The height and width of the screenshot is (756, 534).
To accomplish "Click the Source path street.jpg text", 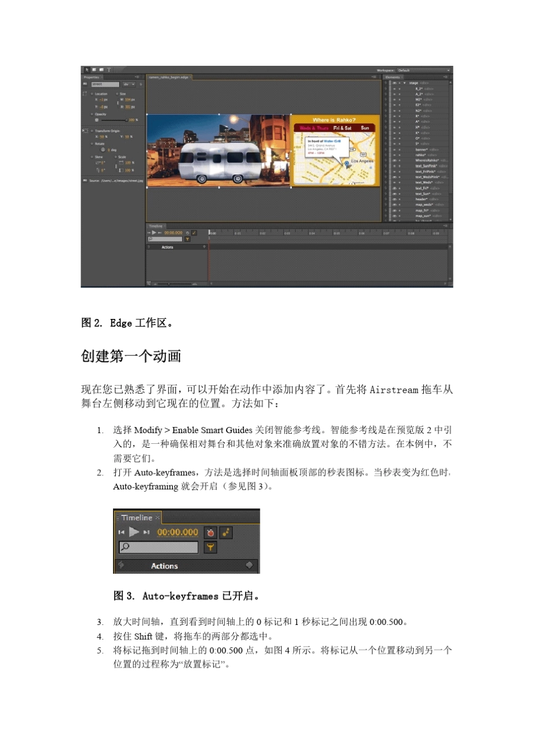I will point(116,181).
